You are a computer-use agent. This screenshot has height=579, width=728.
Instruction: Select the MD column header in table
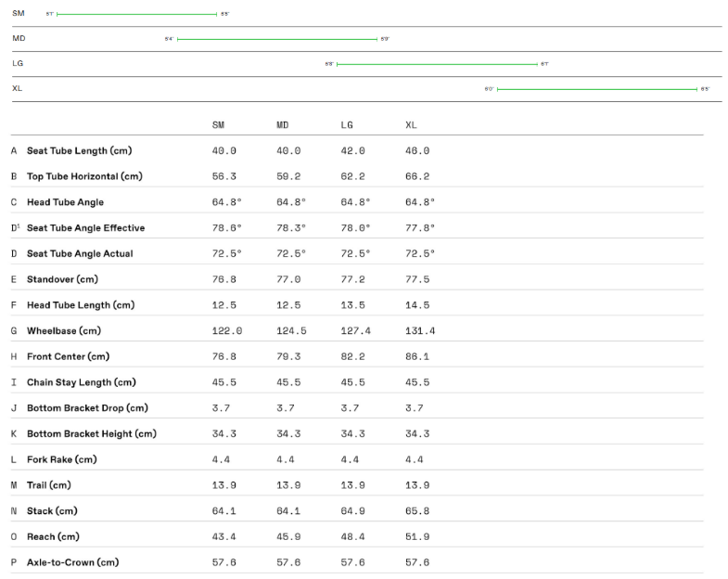(x=283, y=124)
